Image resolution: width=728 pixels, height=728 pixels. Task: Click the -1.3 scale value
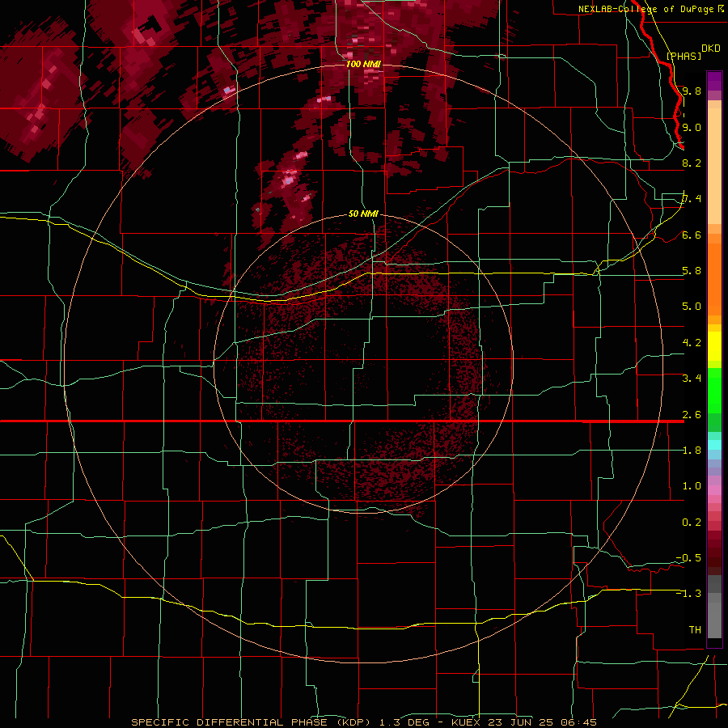point(688,594)
